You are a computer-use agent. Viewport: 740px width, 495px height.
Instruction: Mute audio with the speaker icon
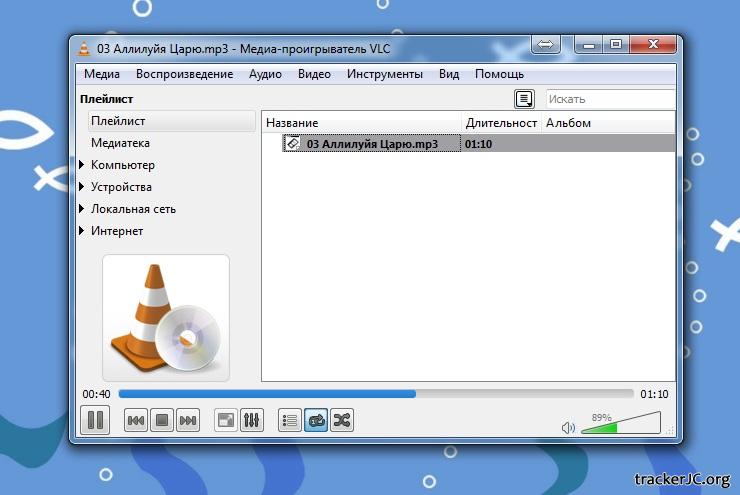point(568,428)
